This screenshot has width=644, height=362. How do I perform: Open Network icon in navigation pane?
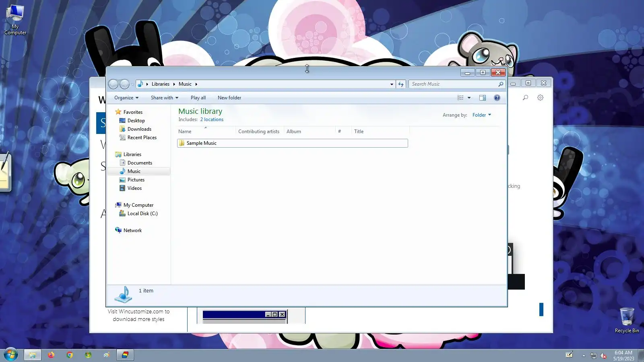(118, 230)
